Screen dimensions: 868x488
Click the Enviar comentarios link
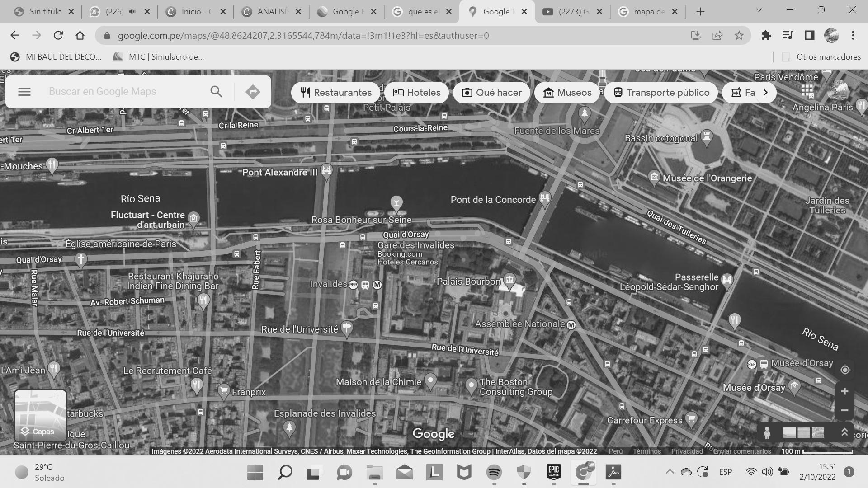[x=742, y=451]
